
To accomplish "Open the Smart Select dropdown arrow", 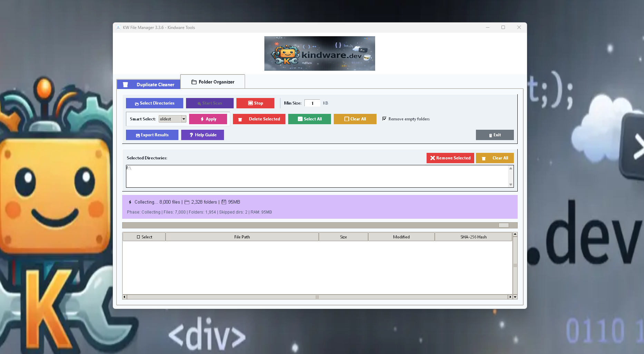I will pos(184,119).
